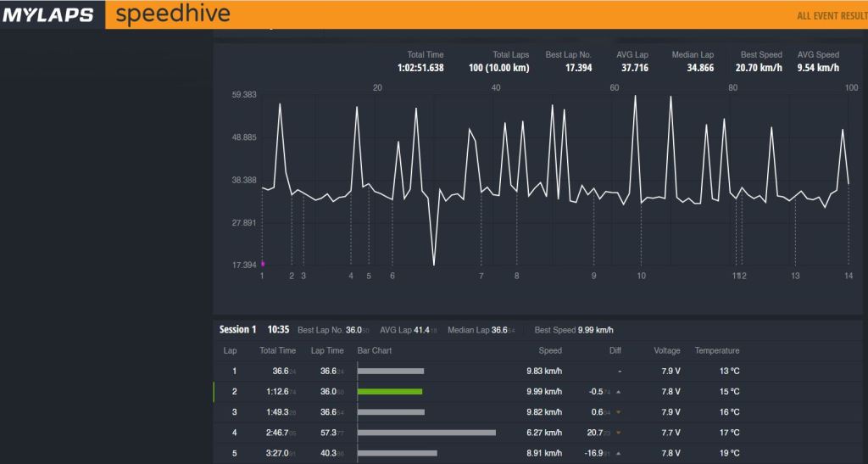The height and width of the screenshot is (464, 868).
Task: Select session marker 10 on chart axis
Action: (641, 276)
